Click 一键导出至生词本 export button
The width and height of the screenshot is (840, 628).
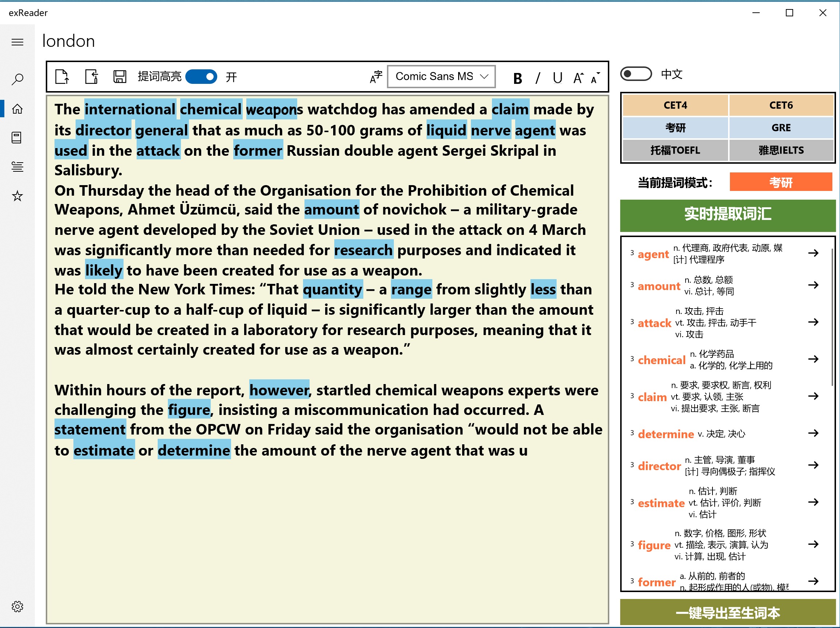tap(727, 612)
